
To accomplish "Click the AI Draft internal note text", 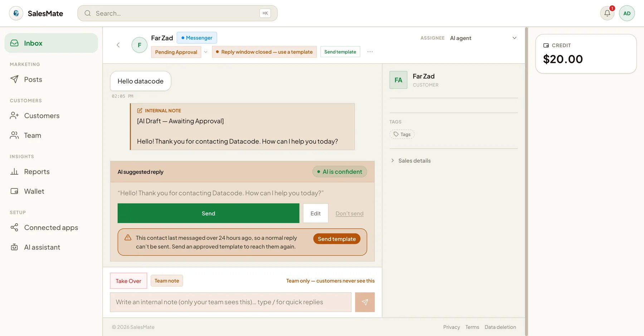I will click(x=180, y=121).
